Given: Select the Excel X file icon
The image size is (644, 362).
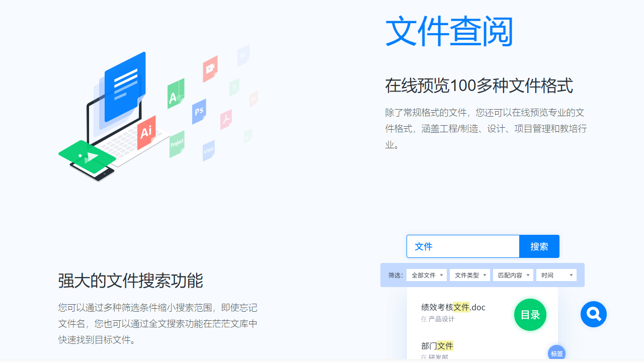Looking at the screenshot, I should [x=235, y=86].
